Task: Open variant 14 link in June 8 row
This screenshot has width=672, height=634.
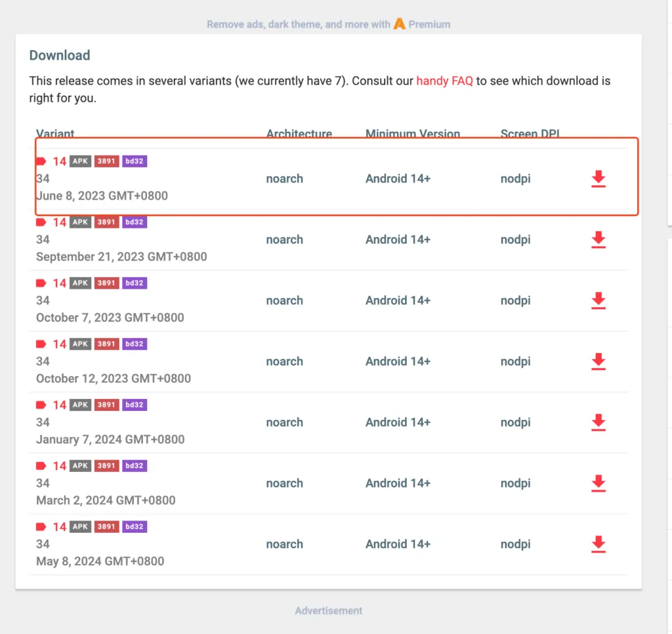Action: coord(60,161)
